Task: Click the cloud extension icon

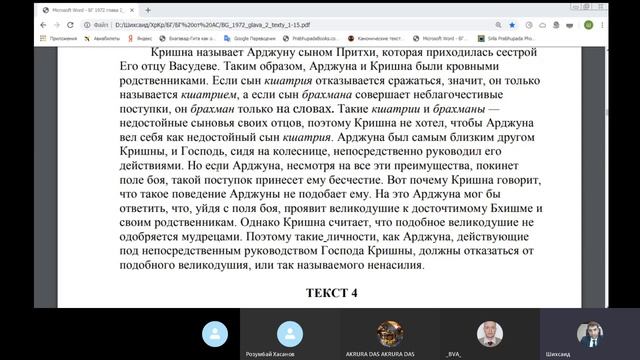Action: tap(542, 25)
